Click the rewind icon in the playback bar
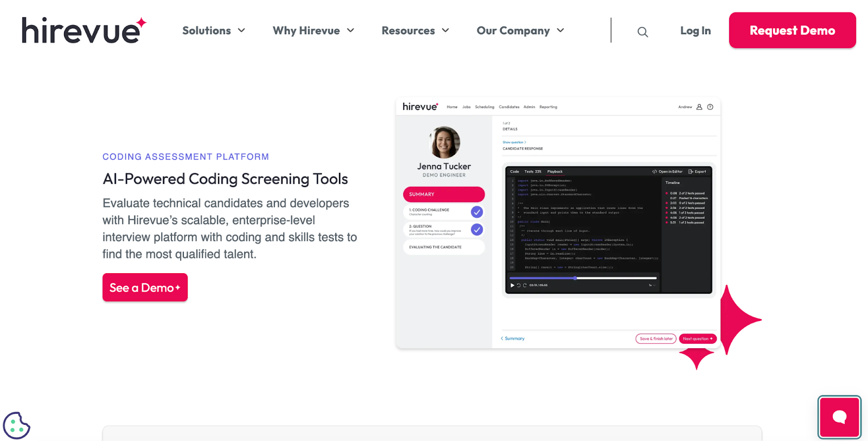Viewport: 868px width, 441px height. point(519,285)
